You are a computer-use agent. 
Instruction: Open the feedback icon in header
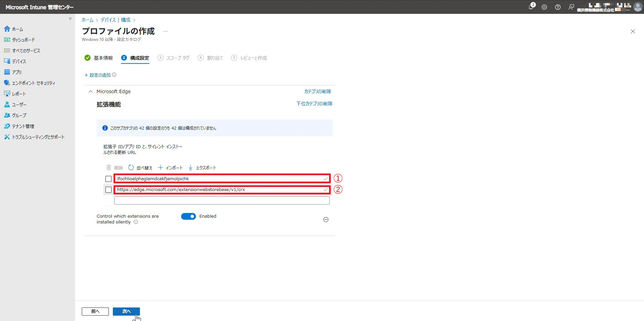(x=571, y=7)
